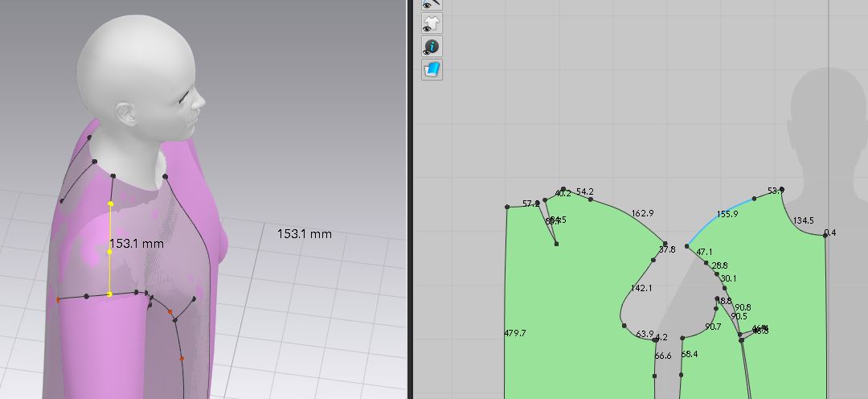This screenshot has height=399, width=868.
Task: Click the orange point at sleeve's left edge
Action: point(58,300)
